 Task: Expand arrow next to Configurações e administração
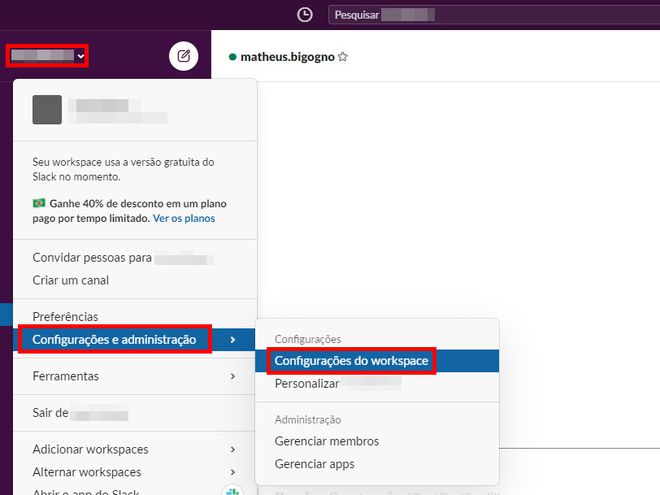[x=233, y=339]
